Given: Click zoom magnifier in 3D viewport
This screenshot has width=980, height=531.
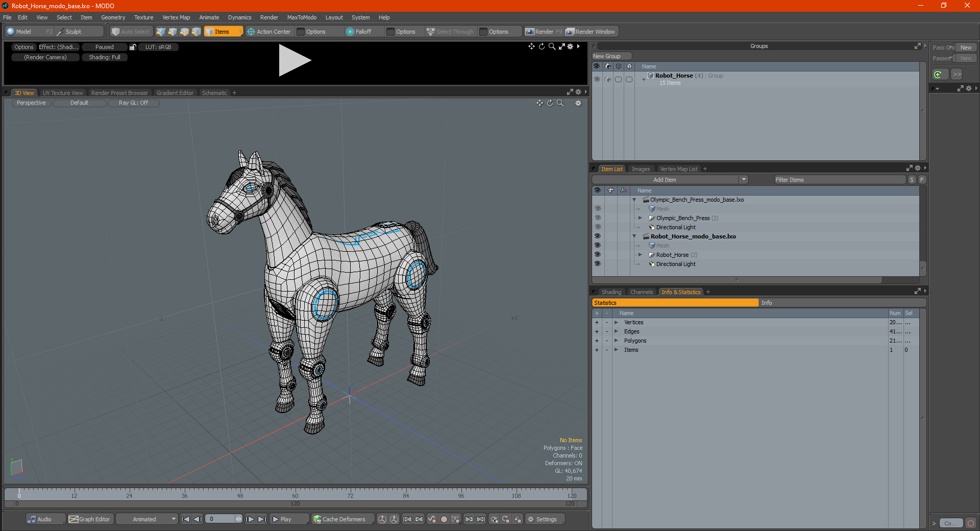Looking at the screenshot, I should tap(560, 103).
